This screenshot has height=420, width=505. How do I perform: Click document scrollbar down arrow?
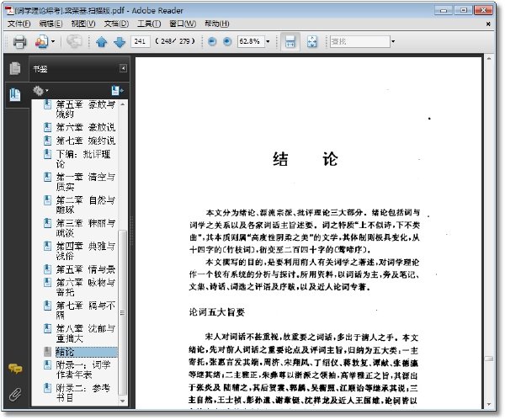pos(489,404)
